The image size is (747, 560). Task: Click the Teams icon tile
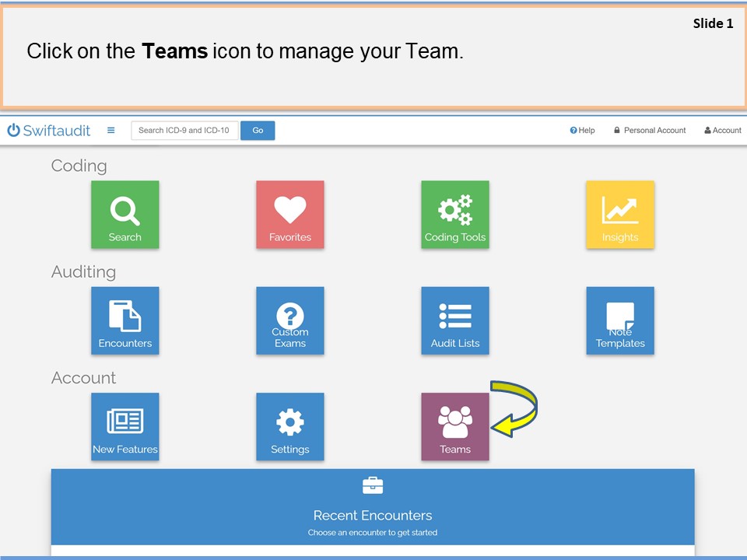(455, 426)
